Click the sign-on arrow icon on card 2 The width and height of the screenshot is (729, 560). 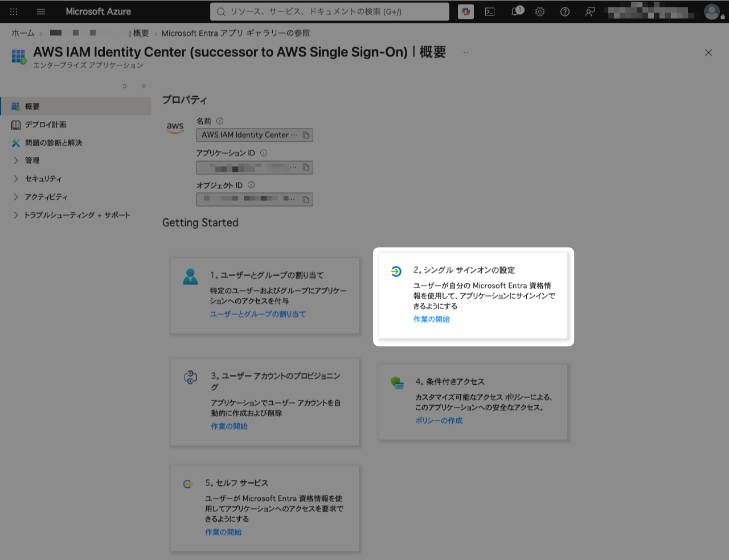396,271
